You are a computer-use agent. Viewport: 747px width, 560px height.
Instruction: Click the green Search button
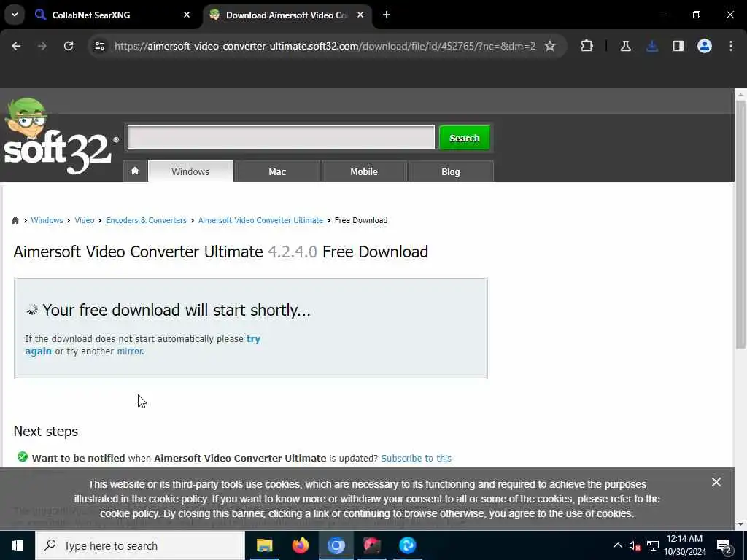(x=465, y=138)
